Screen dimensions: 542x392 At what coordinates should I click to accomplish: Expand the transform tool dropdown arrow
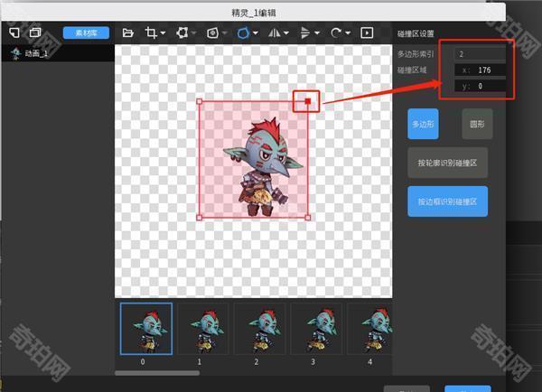193,33
